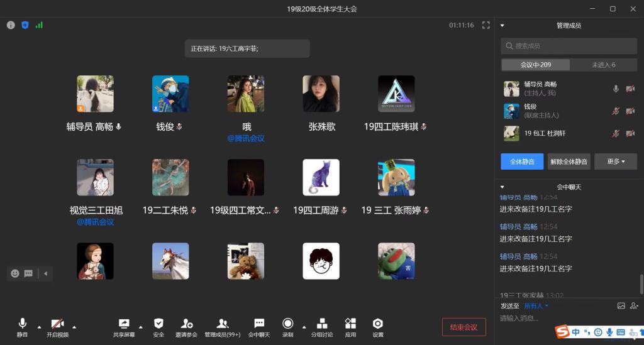Switch to the 未进入-6 tab
Screen dimensions: 644x345
[x=603, y=65]
